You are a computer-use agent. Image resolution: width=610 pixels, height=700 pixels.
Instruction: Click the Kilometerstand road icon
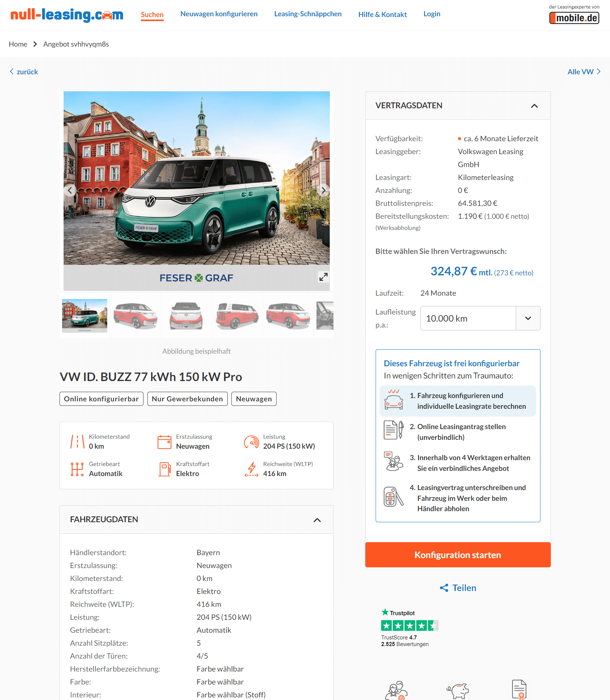click(78, 442)
